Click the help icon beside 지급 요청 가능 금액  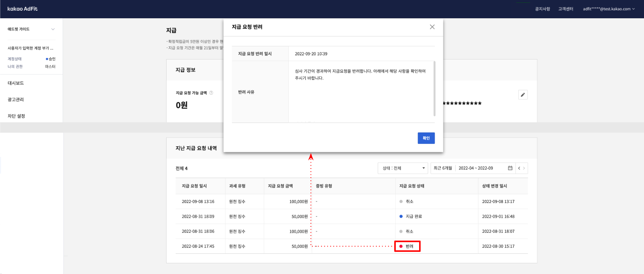pos(211,93)
